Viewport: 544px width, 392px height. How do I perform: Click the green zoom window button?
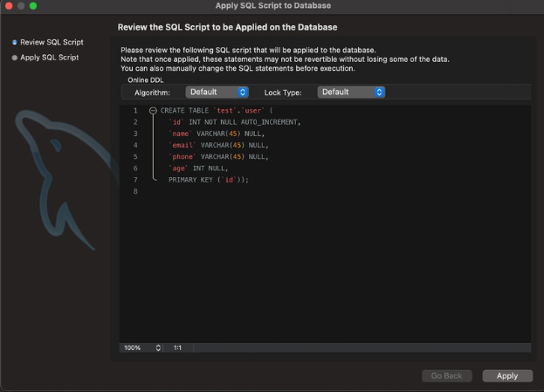coord(34,6)
